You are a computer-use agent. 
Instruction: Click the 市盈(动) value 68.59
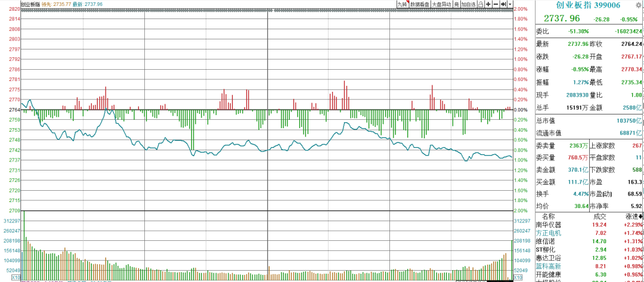(635, 194)
